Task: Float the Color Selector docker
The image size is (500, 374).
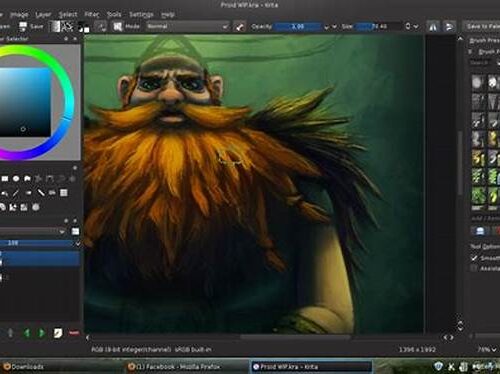Action: click(x=66, y=39)
